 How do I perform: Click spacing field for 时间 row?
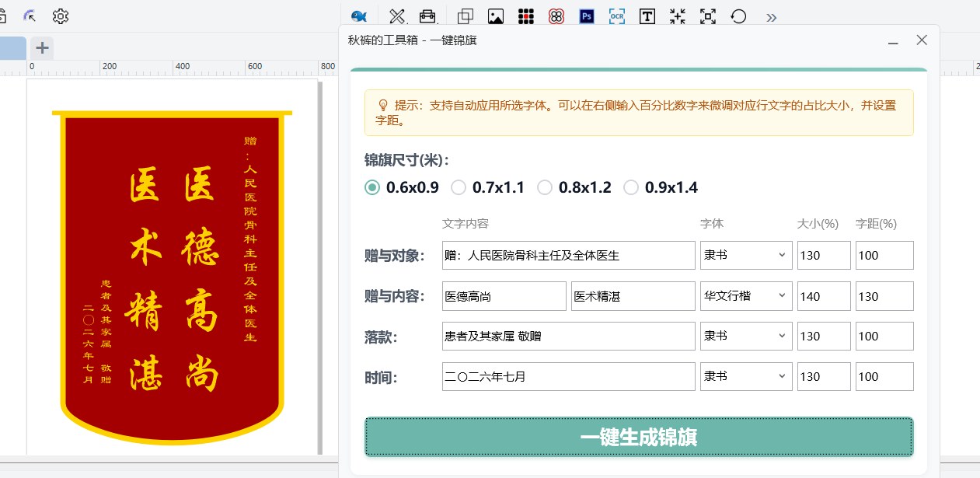coord(884,376)
